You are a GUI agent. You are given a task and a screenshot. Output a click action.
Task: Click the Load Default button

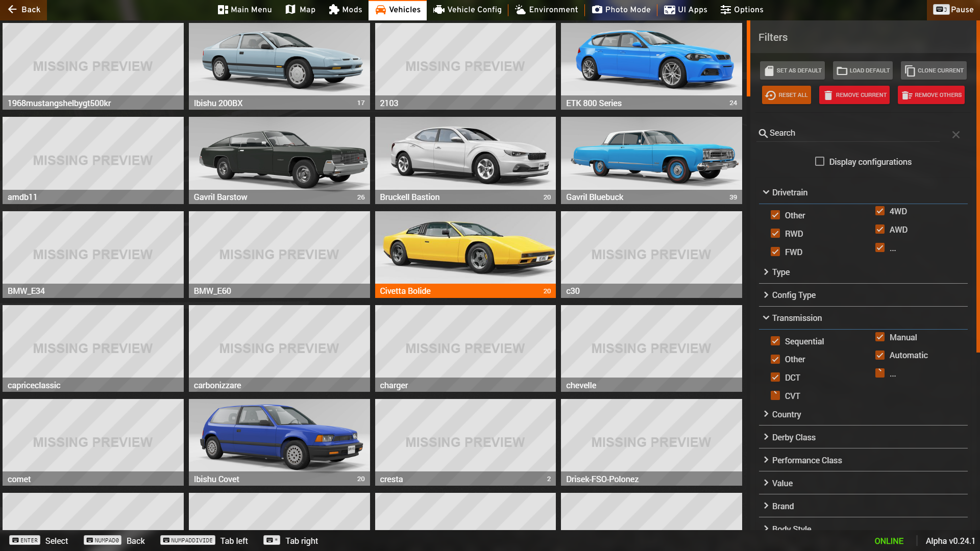(863, 70)
